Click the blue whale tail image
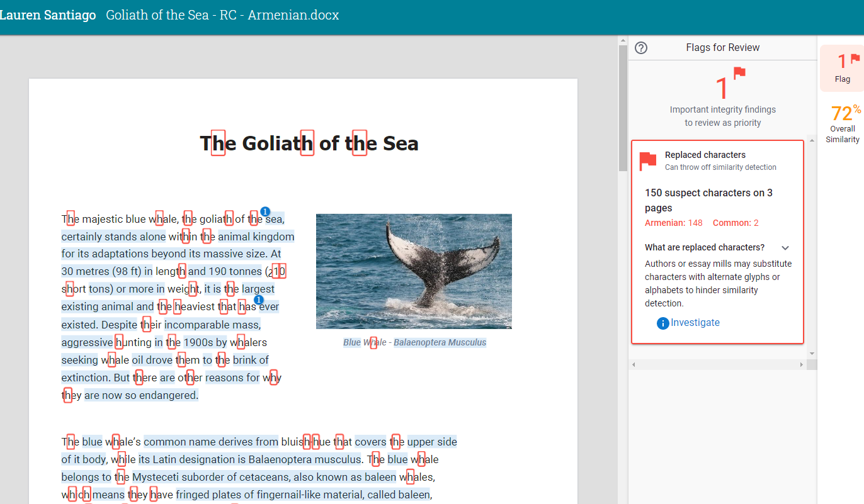This screenshot has width=864, height=504. (x=414, y=271)
